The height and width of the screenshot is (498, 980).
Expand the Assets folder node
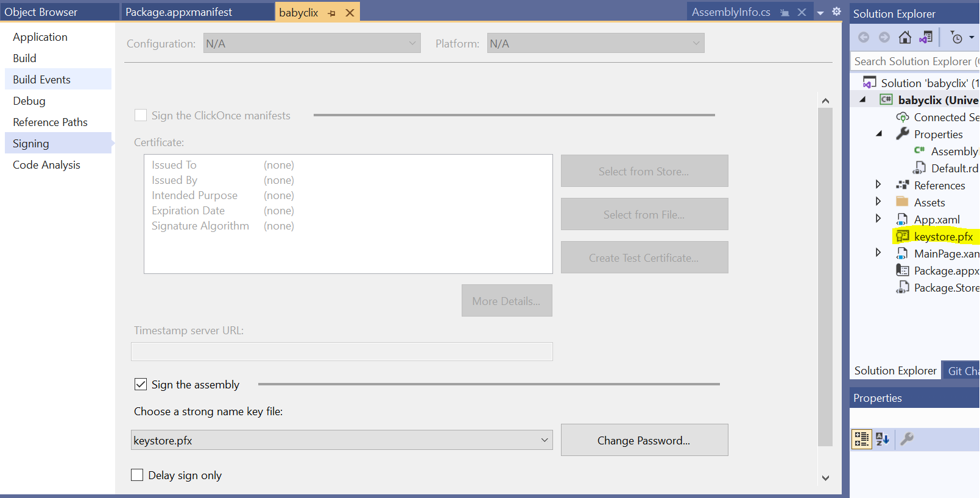click(x=878, y=202)
